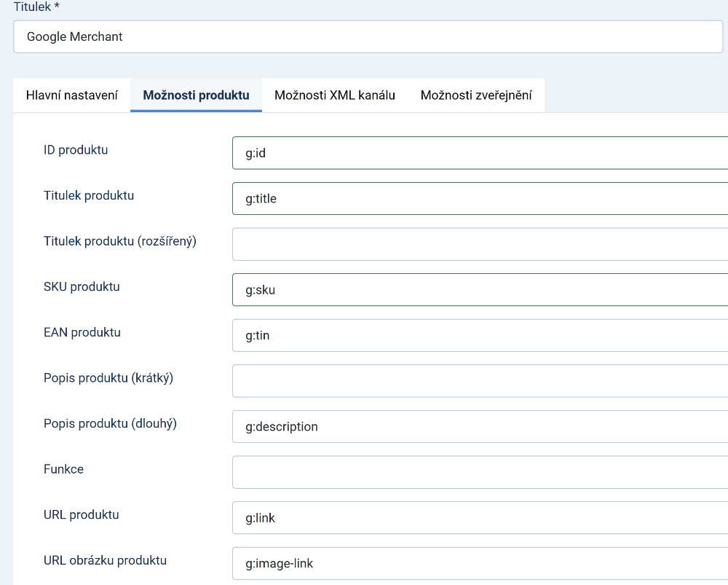Switch to the Hlavní nastavení tab
The height and width of the screenshot is (585, 728).
(72, 95)
